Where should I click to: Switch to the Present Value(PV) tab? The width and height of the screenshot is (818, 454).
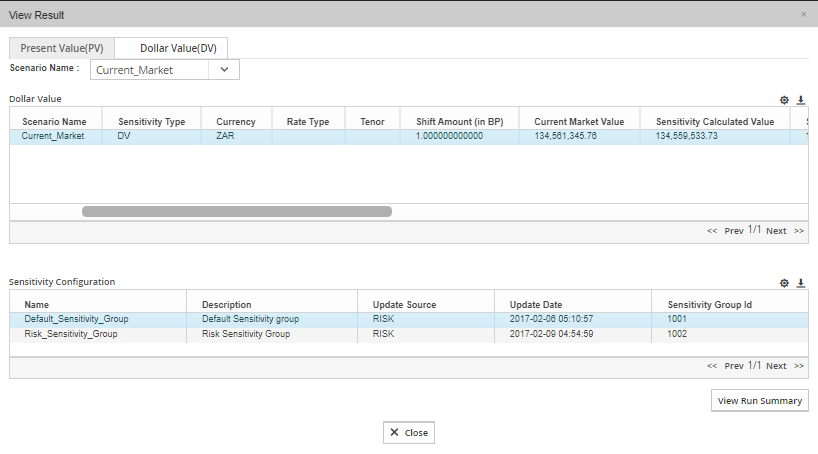[x=61, y=48]
